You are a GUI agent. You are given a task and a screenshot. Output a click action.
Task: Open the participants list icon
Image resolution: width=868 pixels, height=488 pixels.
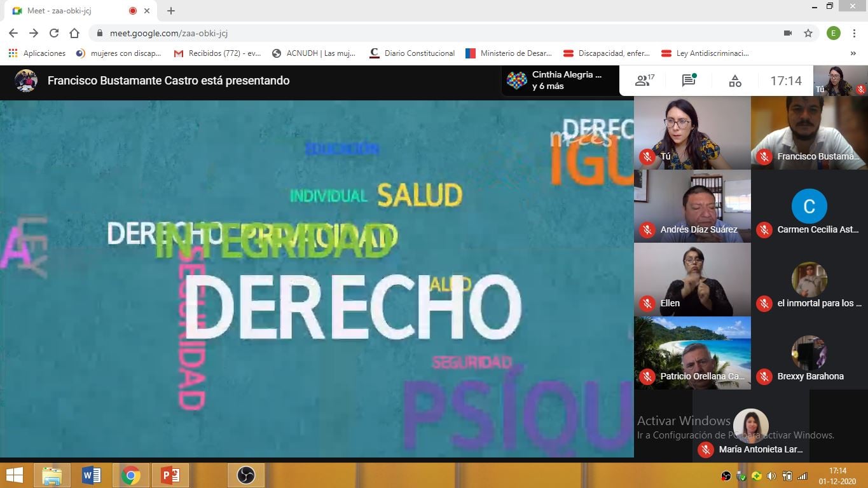tap(644, 81)
